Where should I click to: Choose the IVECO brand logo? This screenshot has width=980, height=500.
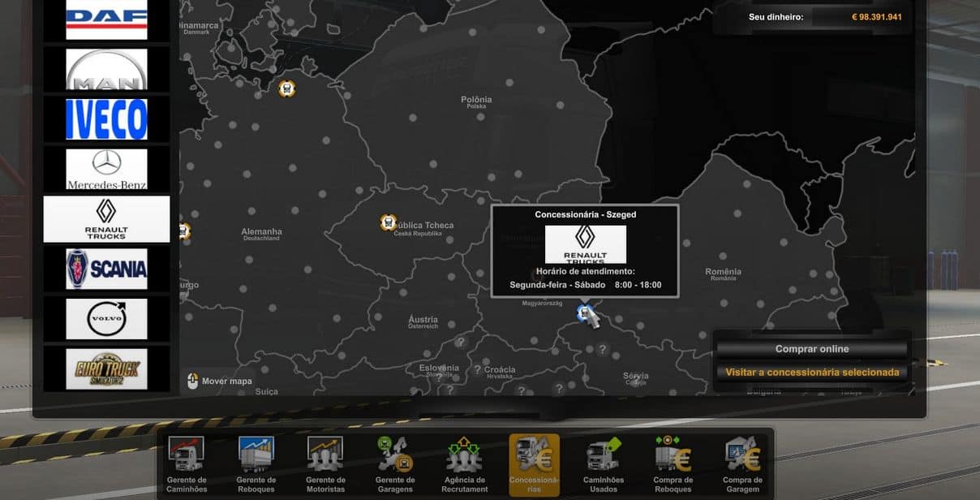[106, 119]
